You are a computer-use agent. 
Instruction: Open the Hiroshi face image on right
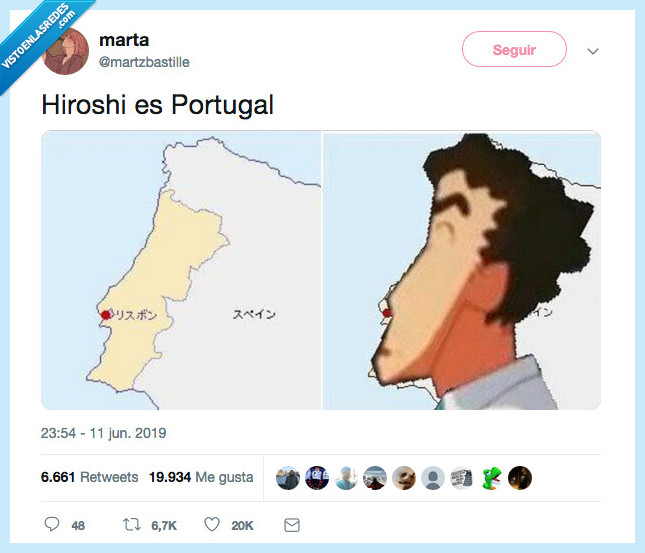point(462,270)
